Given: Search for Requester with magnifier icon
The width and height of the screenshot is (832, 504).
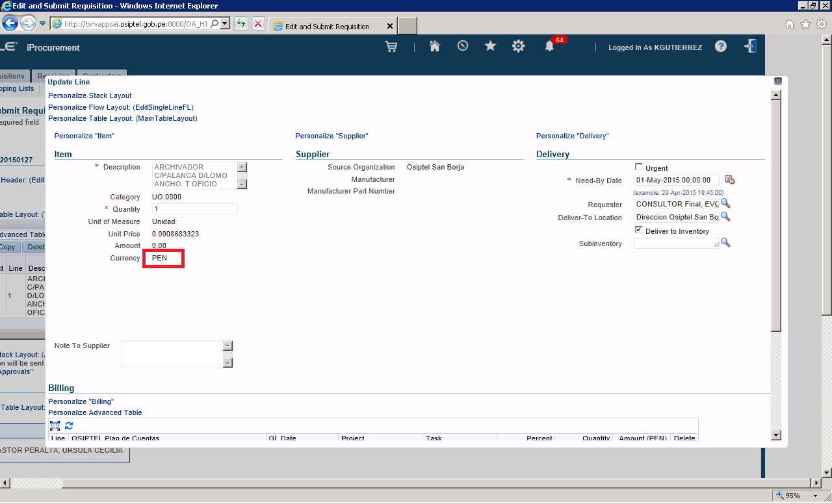Looking at the screenshot, I should pyautogui.click(x=725, y=204).
